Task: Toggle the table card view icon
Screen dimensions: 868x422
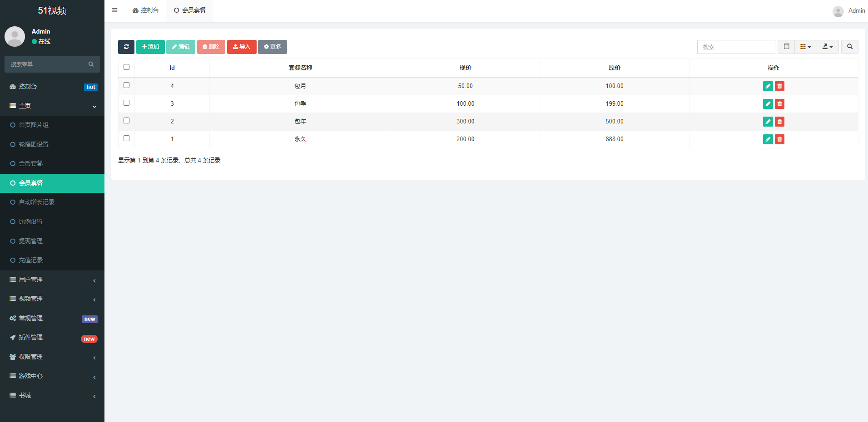Action: [x=786, y=47]
